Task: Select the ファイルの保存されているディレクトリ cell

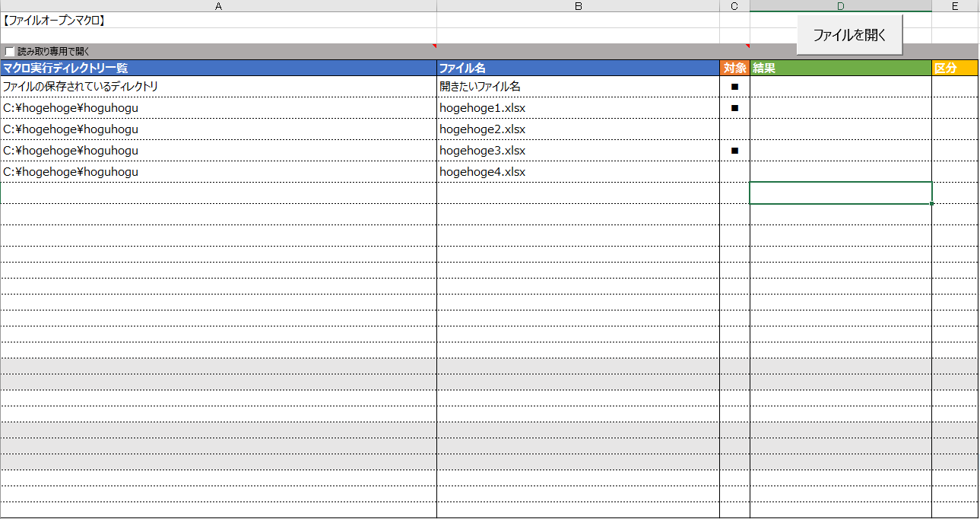Action: (218, 87)
